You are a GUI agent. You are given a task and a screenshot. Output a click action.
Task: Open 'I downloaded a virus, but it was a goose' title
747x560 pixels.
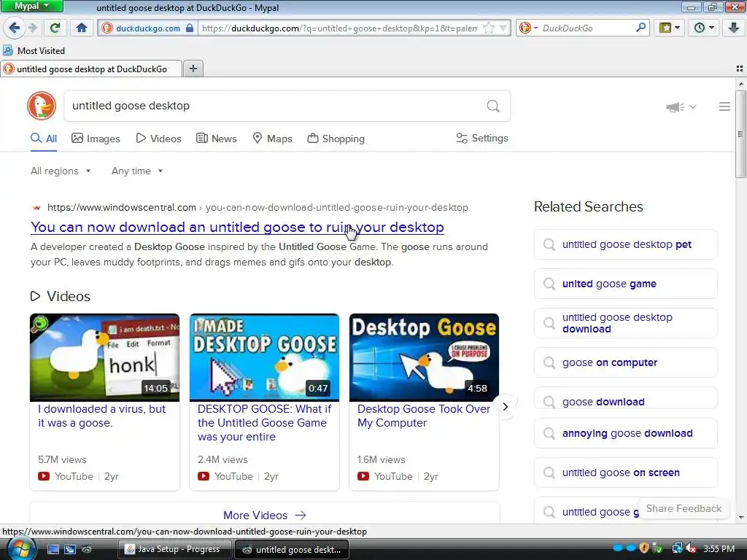pyautogui.click(x=101, y=416)
